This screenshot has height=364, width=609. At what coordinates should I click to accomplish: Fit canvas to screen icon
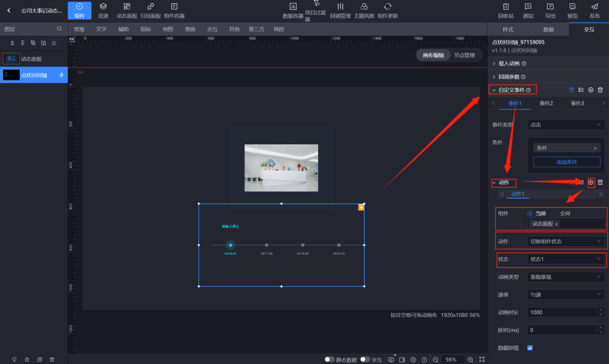coord(482,359)
